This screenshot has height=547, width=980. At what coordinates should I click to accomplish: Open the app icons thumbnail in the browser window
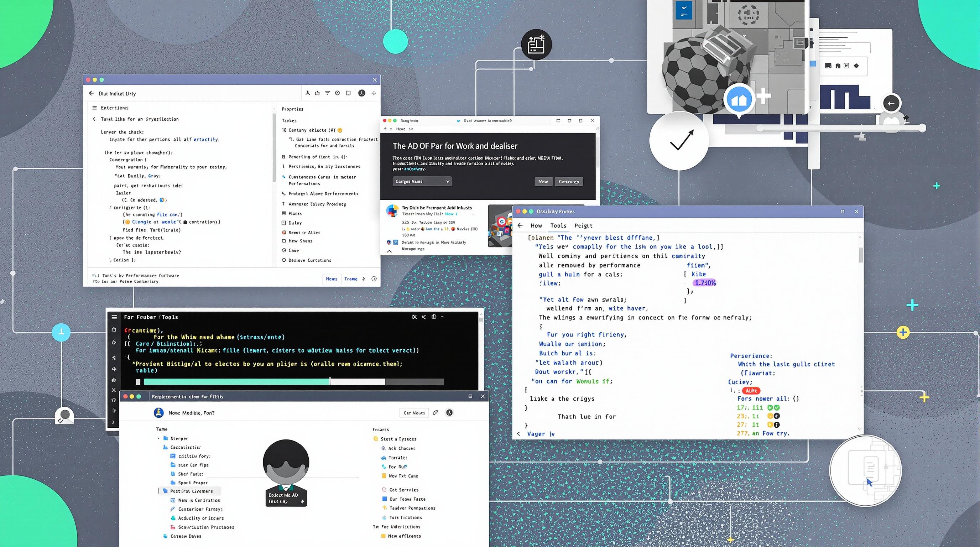tap(501, 226)
